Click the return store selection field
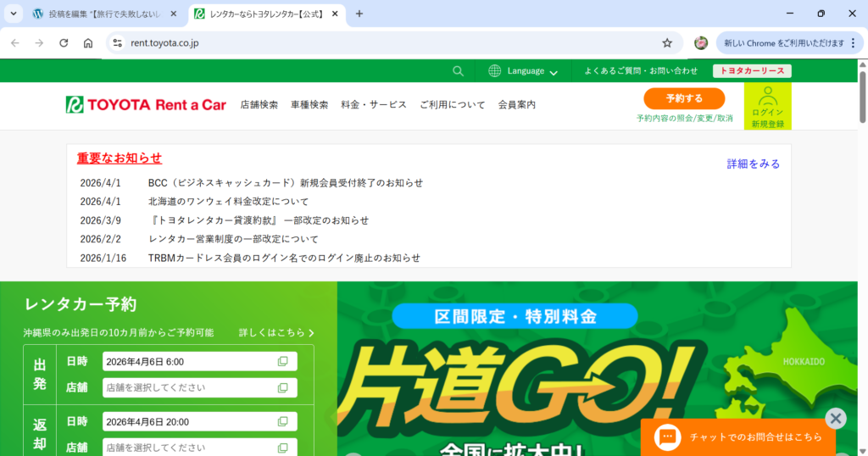The width and height of the screenshot is (868, 456). click(x=191, y=448)
